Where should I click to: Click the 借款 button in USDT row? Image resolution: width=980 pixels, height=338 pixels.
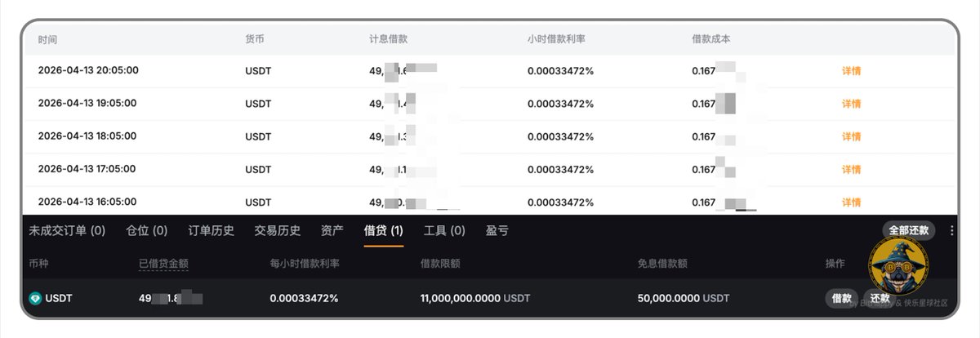click(x=842, y=298)
